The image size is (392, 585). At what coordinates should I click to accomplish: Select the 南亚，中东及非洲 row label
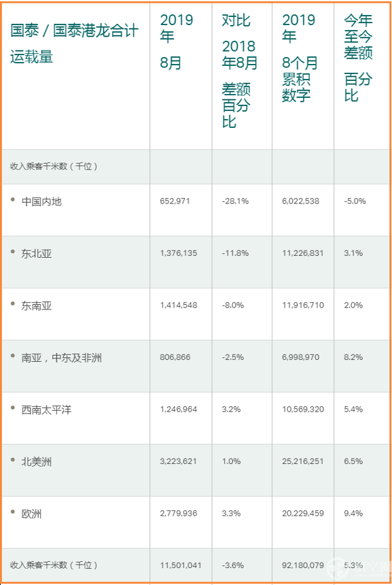point(61,358)
